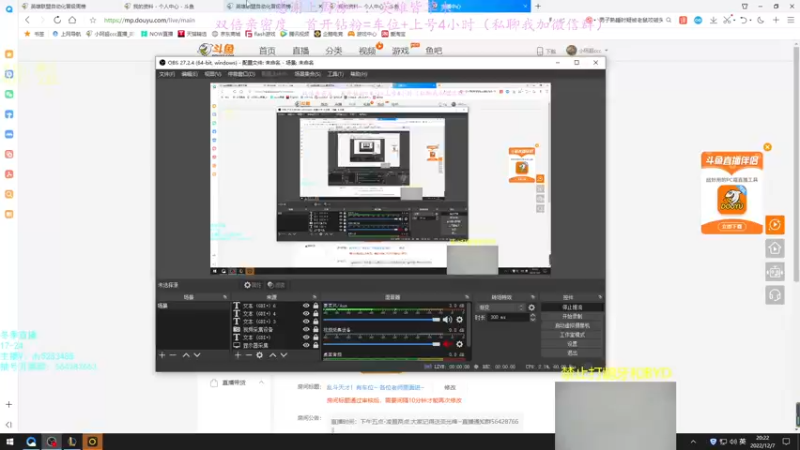This screenshot has height=450, width=800.
Task: Refresh the browser page
Action: pyautogui.click(x=57, y=20)
